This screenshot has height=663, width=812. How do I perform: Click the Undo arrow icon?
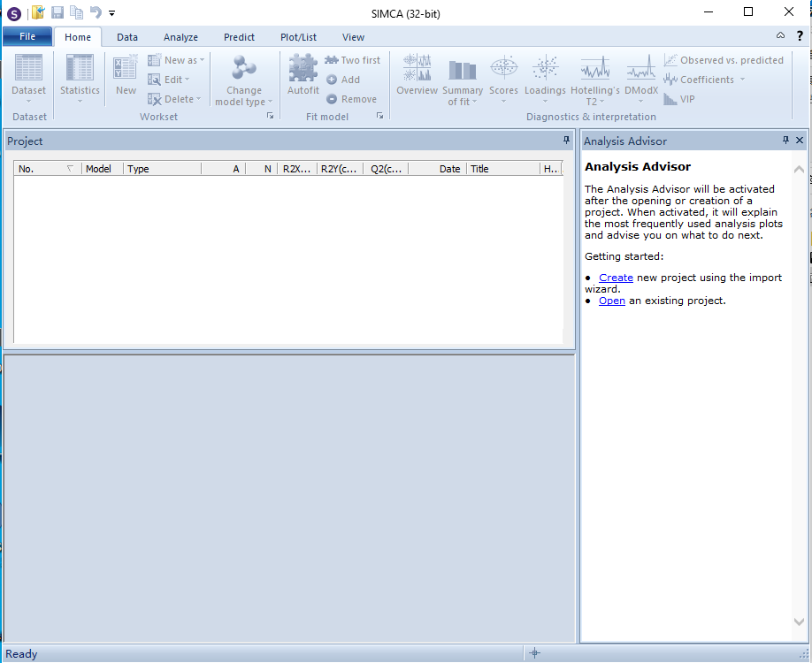click(96, 12)
